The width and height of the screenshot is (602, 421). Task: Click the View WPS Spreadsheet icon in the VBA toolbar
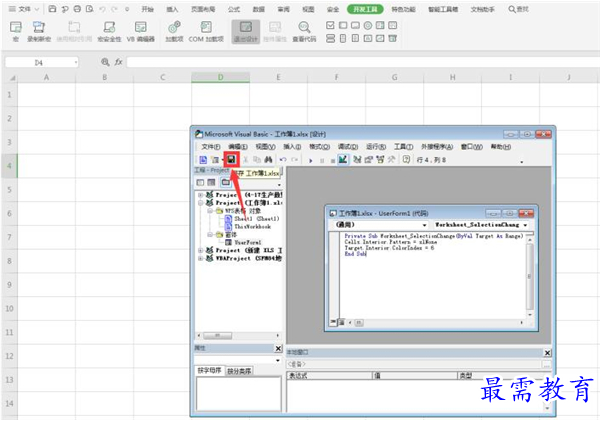point(203,160)
